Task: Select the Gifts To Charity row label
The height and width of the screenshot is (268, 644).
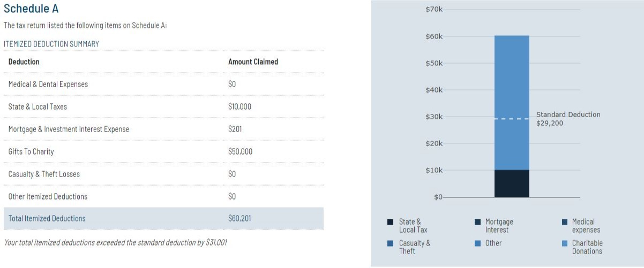Action: point(31,151)
